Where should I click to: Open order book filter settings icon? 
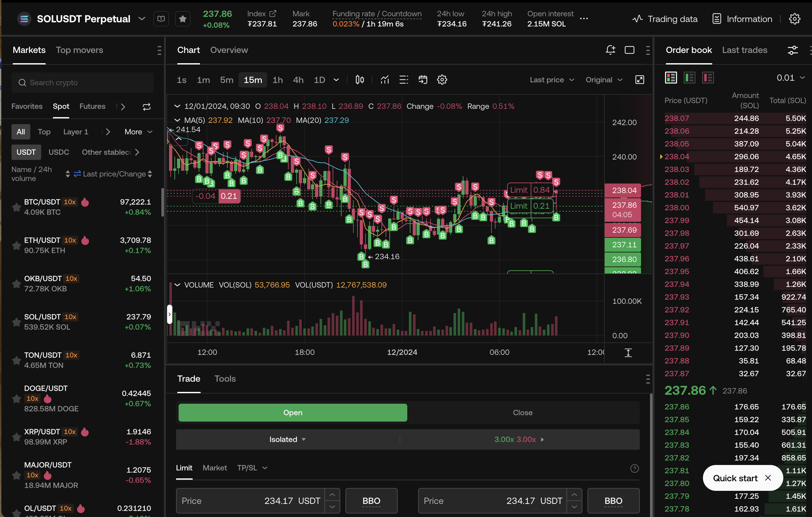[793, 50]
